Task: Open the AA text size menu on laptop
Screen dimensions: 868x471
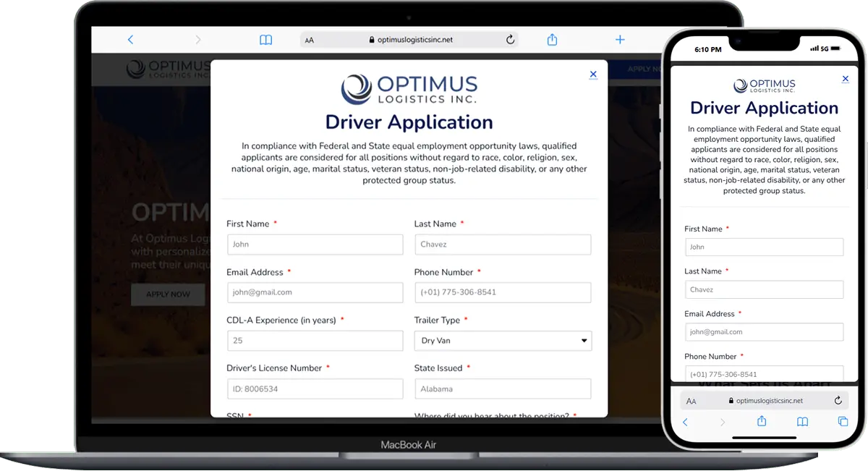Action: [x=310, y=41]
